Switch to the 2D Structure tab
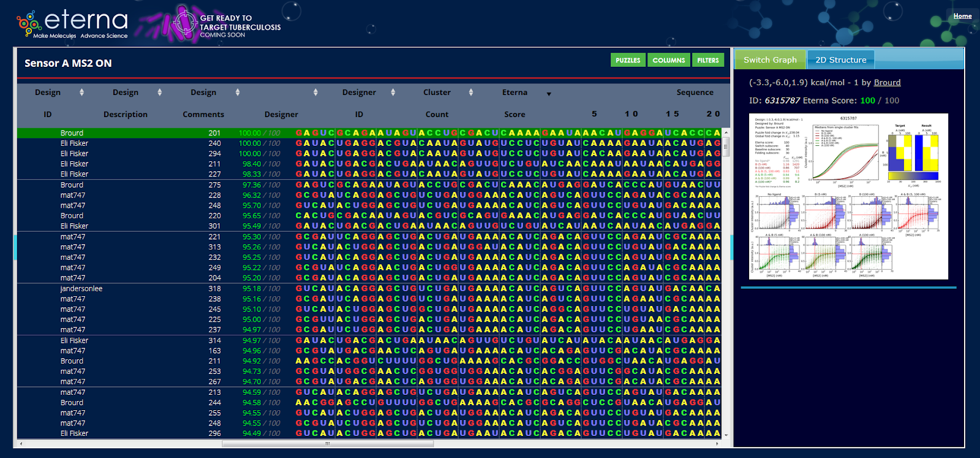980x458 pixels. 840,60
